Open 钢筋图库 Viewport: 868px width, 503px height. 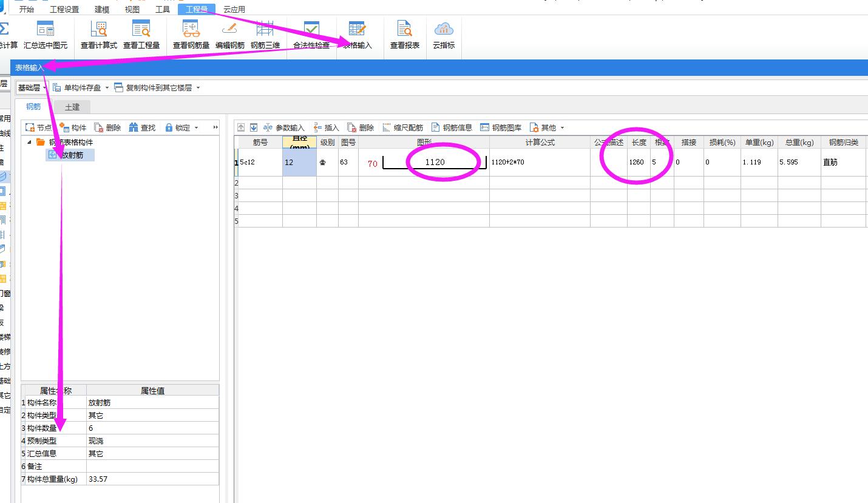point(501,127)
